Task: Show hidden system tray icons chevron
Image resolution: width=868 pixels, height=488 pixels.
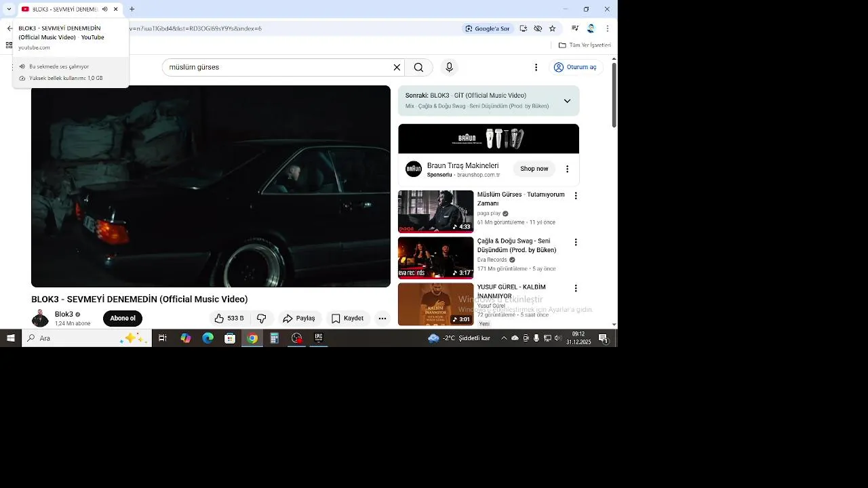Action: [x=504, y=338]
